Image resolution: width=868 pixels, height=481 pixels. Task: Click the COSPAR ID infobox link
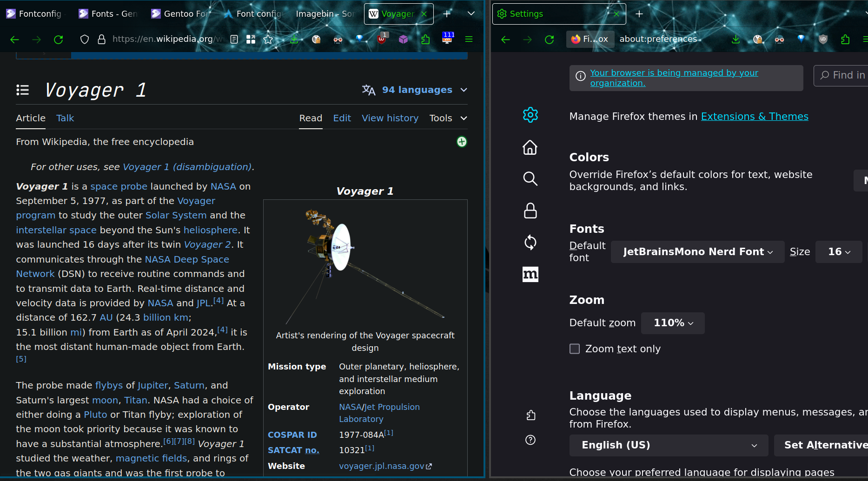click(292, 435)
